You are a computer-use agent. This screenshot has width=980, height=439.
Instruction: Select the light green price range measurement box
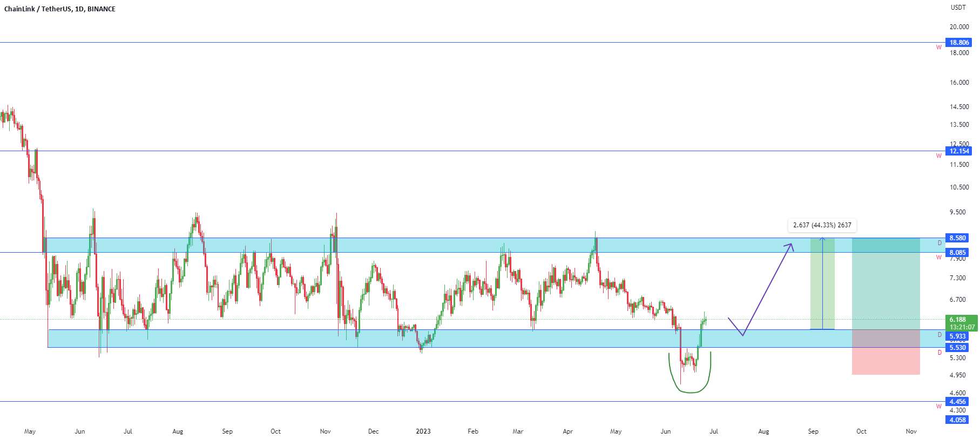822,284
